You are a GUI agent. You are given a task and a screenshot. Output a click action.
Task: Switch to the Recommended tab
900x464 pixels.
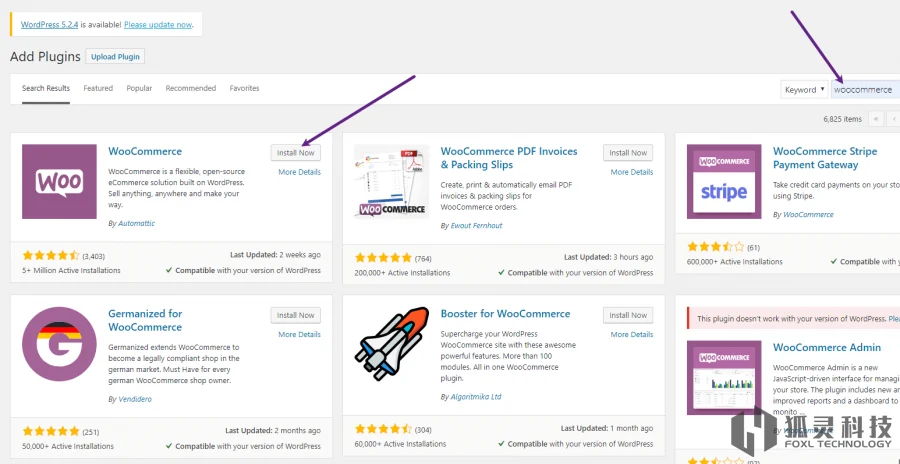click(191, 88)
